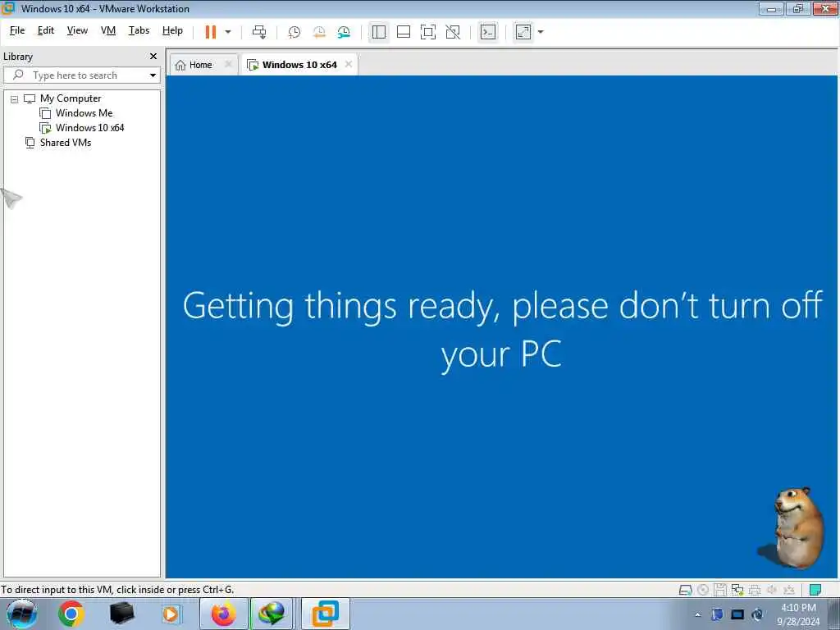Screen dimensions: 840x630
Task: Open the View menu
Action: [77, 30]
